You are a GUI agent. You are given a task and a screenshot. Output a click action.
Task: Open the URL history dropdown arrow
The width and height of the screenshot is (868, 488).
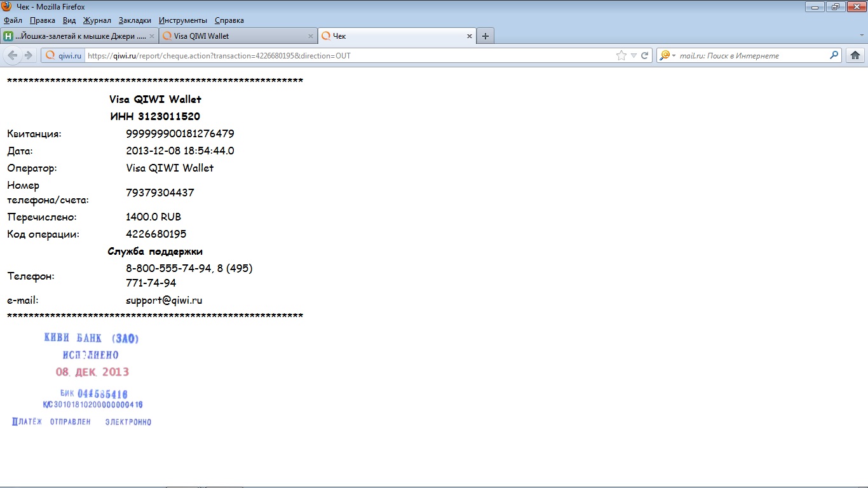click(634, 55)
